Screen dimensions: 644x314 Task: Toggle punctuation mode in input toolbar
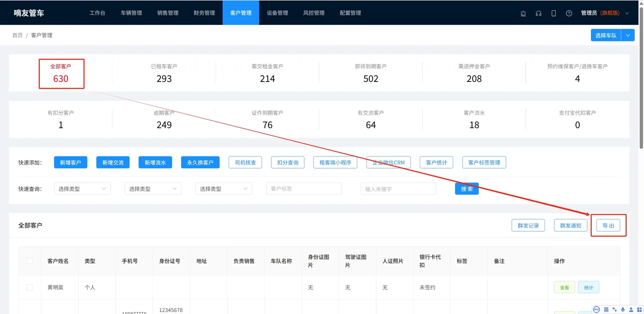coord(615,310)
